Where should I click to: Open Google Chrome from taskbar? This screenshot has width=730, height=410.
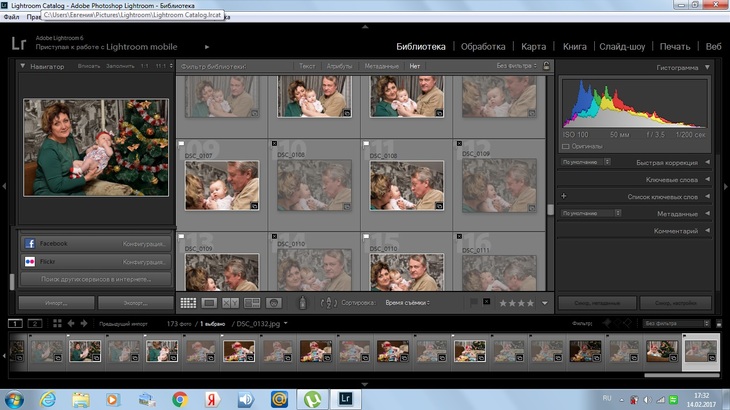(x=180, y=399)
